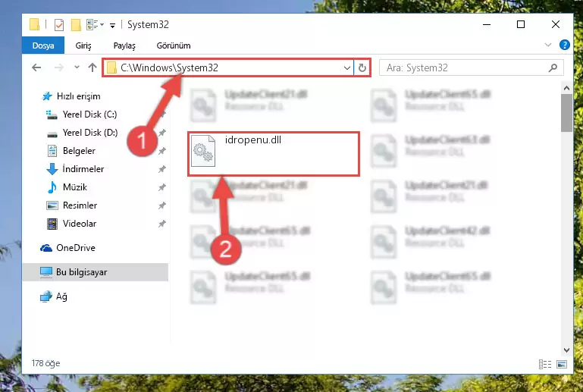Click the folder icon in title bar
This screenshot has width=583, height=392.
[x=34, y=24]
